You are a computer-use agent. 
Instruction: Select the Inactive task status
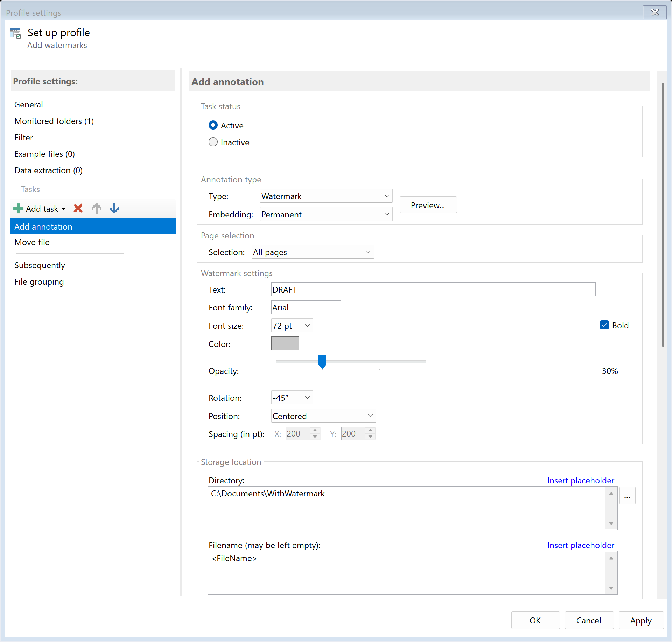coord(213,142)
